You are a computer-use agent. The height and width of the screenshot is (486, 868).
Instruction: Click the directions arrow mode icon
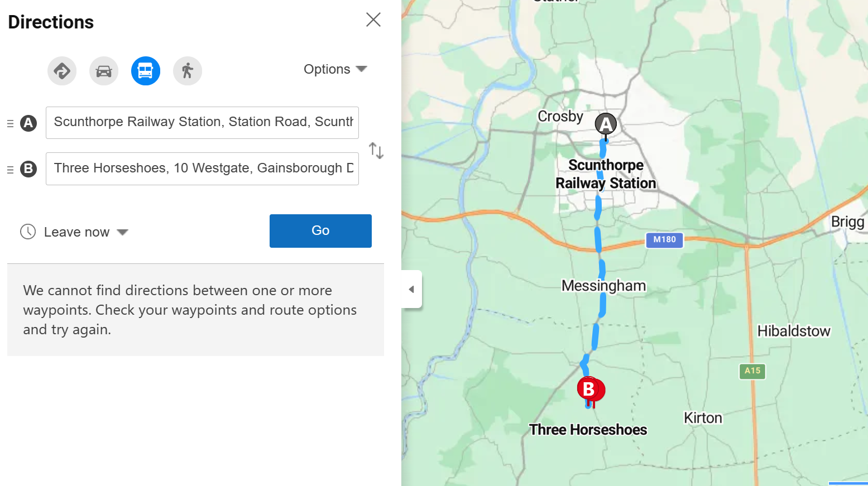[62, 71]
